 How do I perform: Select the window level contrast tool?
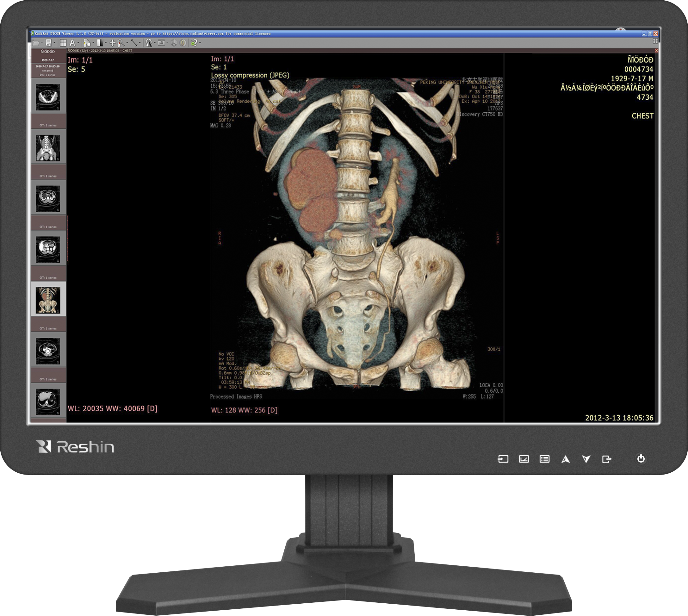pos(100,43)
